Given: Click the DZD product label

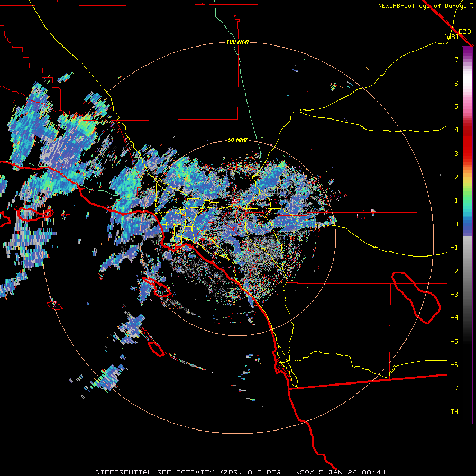Looking at the screenshot, I should pyautogui.click(x=464, y=32).
